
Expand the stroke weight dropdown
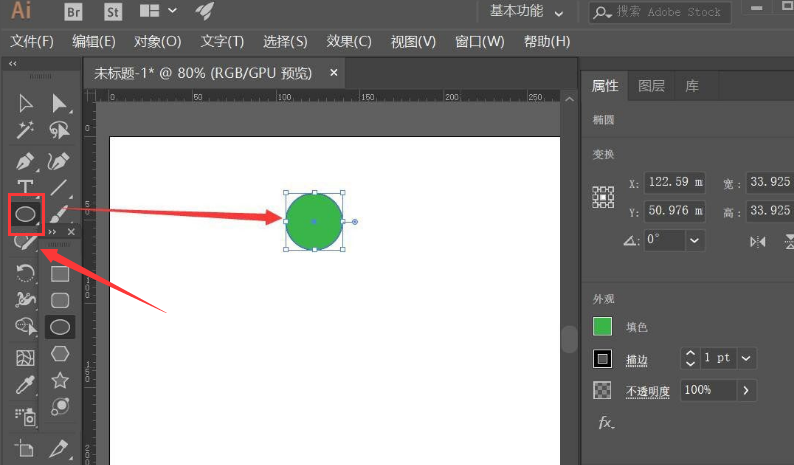746,358
